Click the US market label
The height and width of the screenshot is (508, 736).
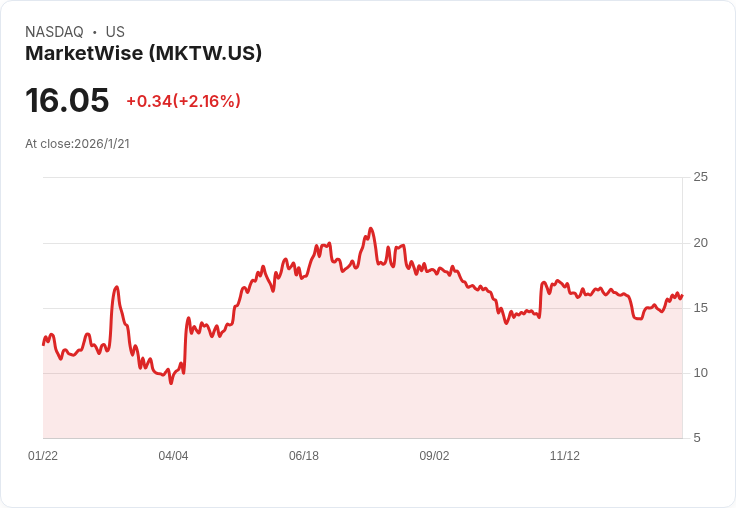[x=115, y=32]
